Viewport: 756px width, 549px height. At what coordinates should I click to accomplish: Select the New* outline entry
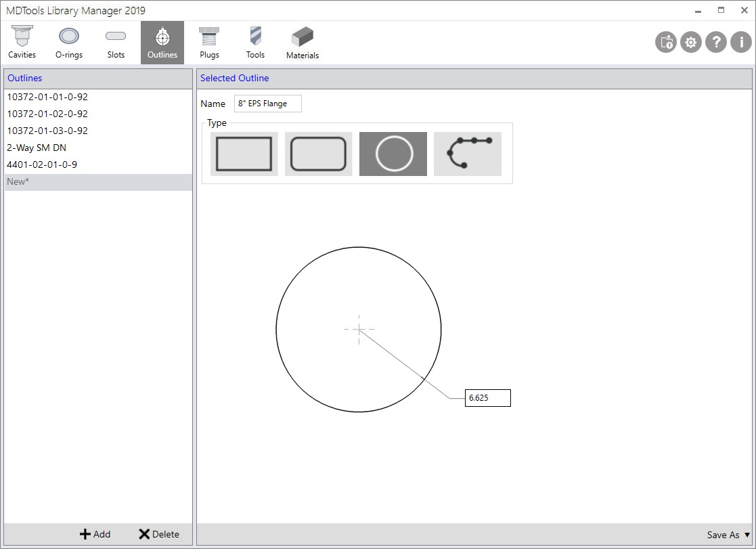tap(98, 182)
